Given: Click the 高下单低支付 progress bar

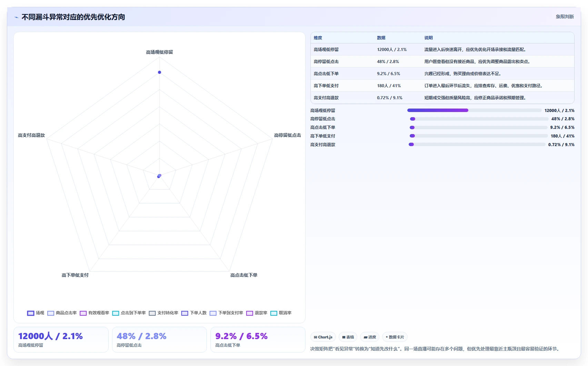Looking at the screenshot, I should coord(479,136).
